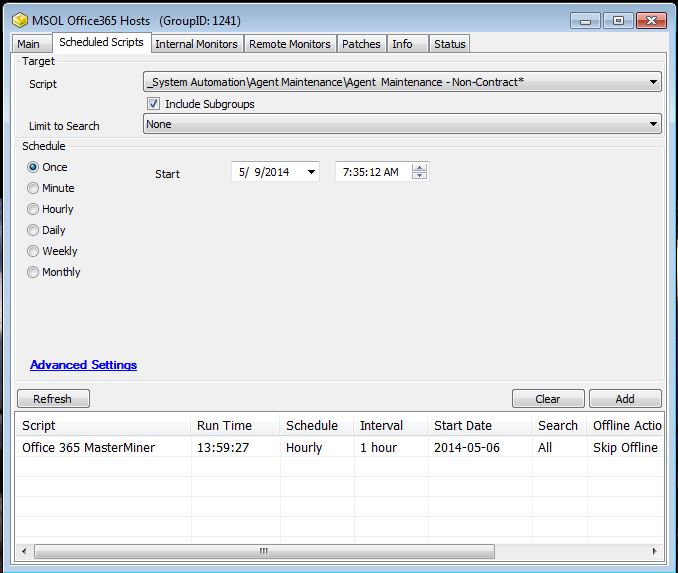
Task: Select the Office 365 MasterMiner row
Action: pos(339,447)
